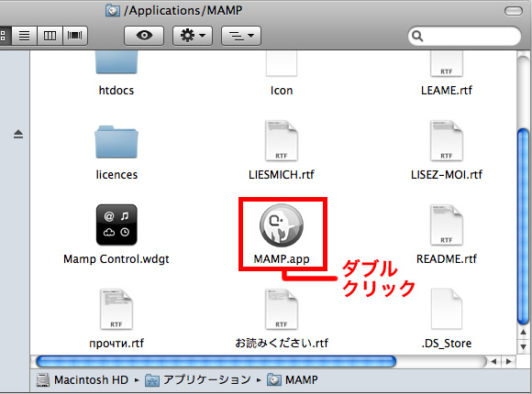Select the LISEZ-MOI.rtf document icon
The image size is (532, 394).
click(446, 140)
